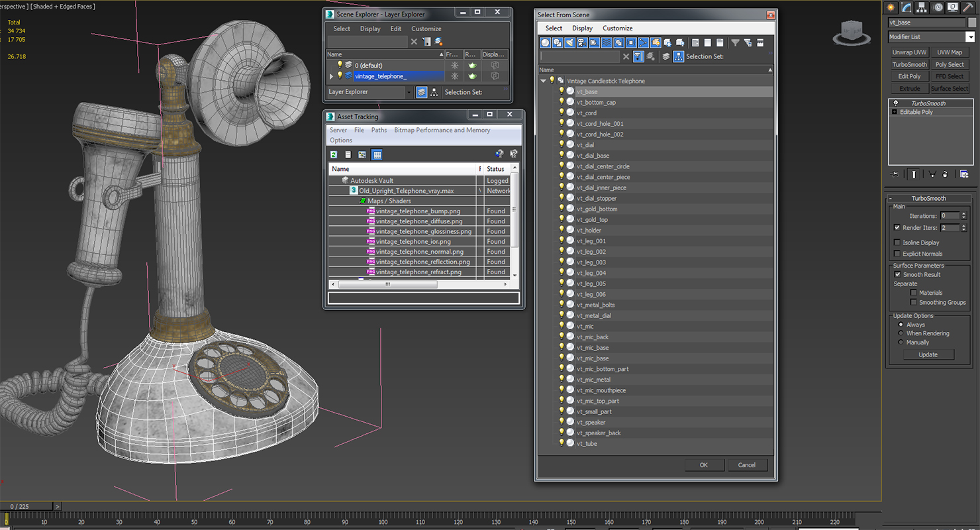Click Configure Modifier Sets icon

963,174
